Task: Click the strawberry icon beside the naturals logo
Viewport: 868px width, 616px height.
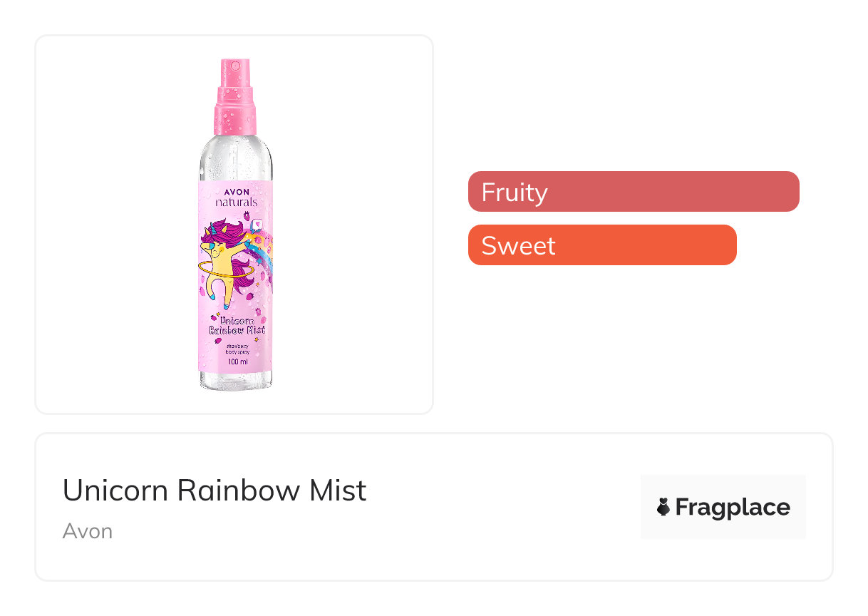Action: coord(247,215)
